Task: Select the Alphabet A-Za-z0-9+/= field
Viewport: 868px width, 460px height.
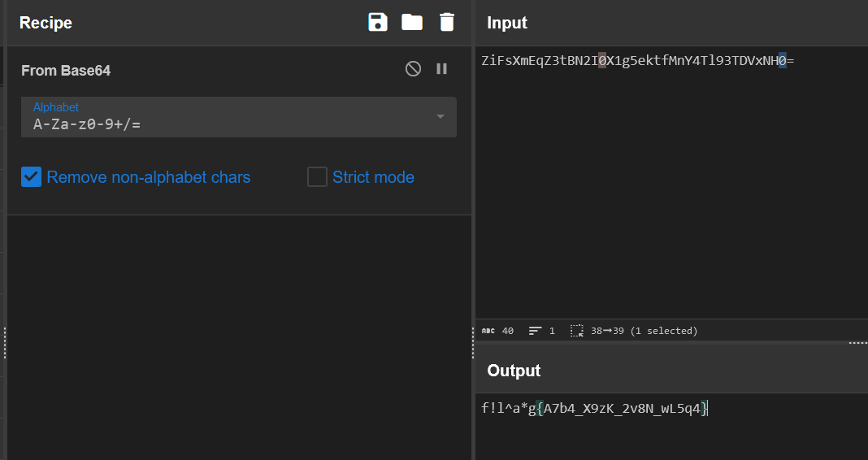Action: tap(239, 117)
